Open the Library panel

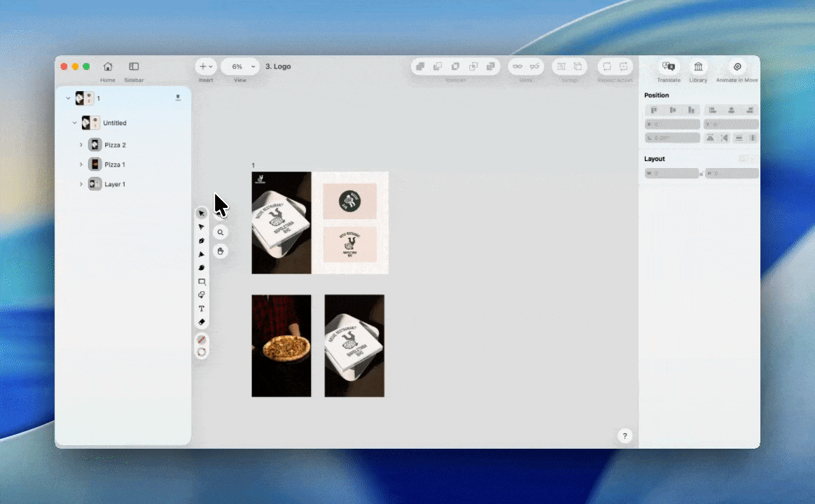tap(698, 67)
